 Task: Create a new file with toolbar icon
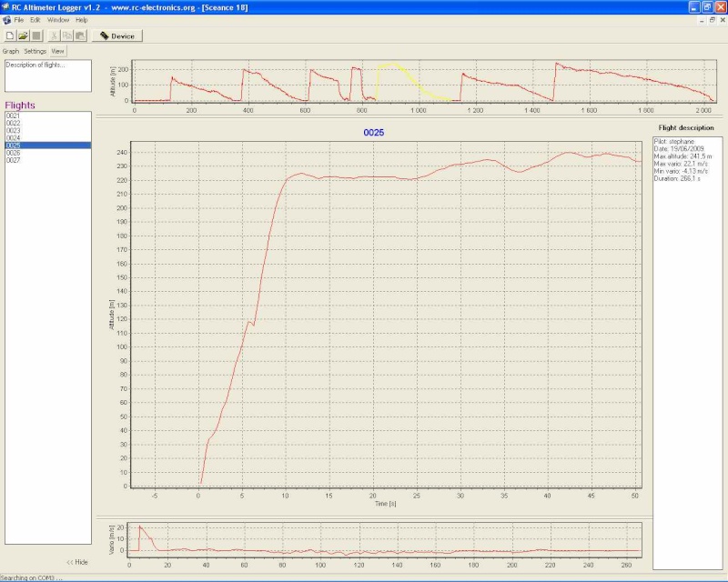click(x=10, y=35)
